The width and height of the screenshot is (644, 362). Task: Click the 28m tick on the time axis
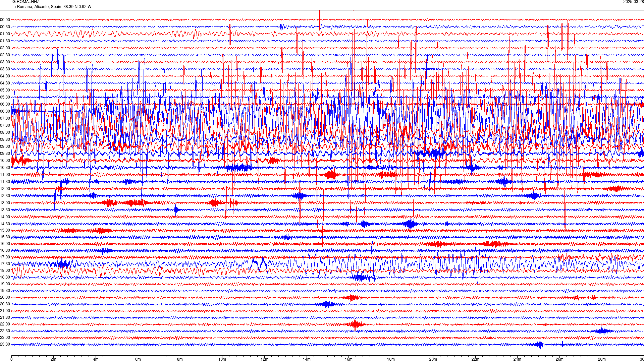click(602, 359)
